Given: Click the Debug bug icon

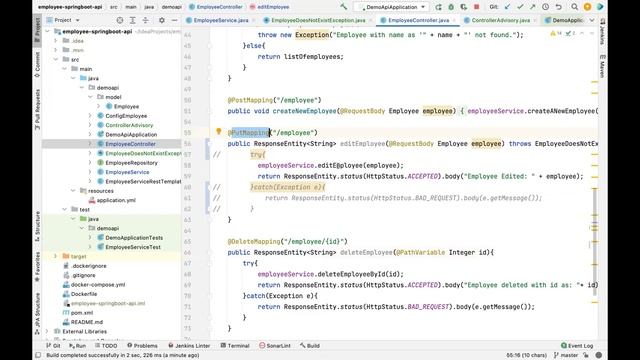Looking at the screenshot, I should point(451,7).
